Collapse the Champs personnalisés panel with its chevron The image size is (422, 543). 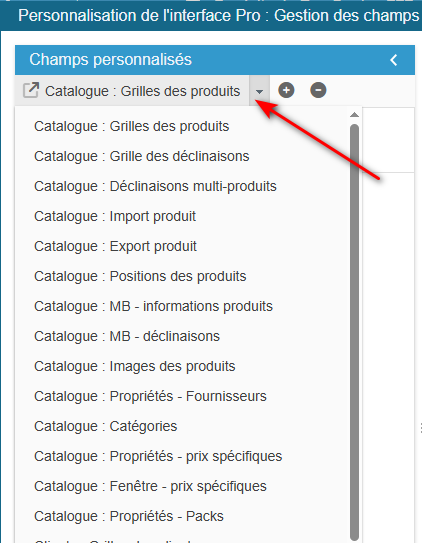pos(394,60)
